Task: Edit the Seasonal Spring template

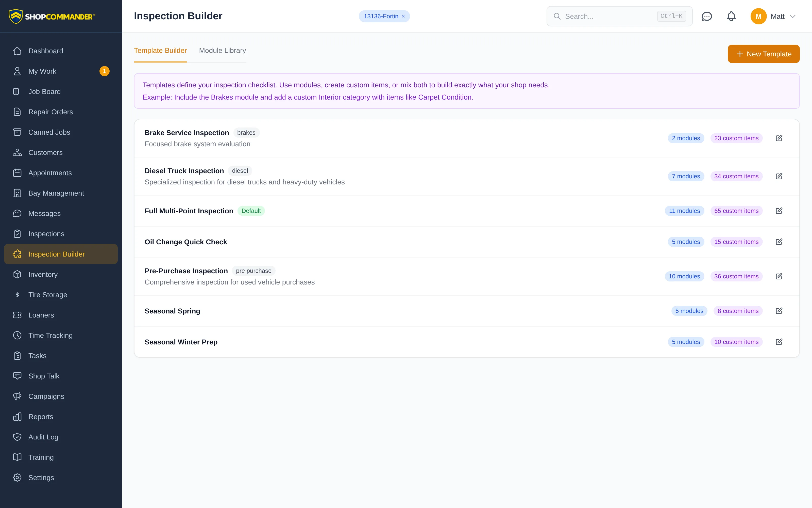Action: (779, 311)
